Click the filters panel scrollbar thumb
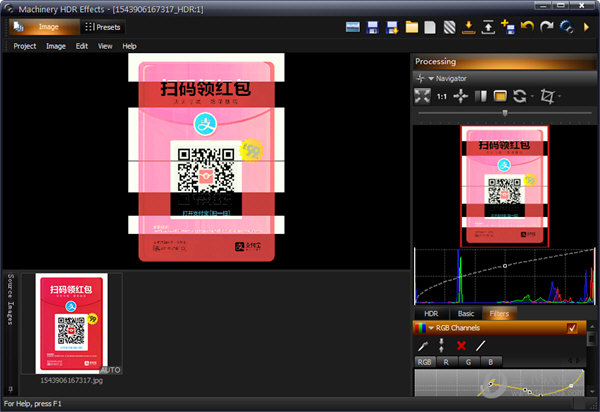The width and height of the screenshot is (600, 412). 592,339
